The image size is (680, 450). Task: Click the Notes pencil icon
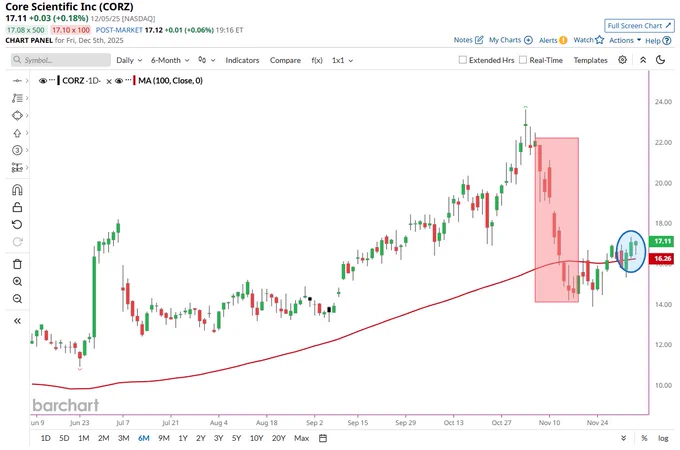coord(479,40)
